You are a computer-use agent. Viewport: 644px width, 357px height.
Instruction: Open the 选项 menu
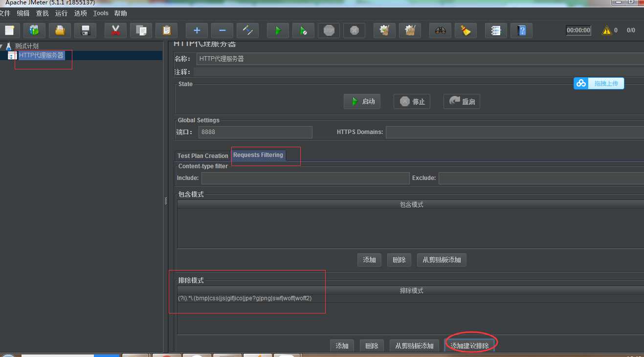[x=80, y=13]
